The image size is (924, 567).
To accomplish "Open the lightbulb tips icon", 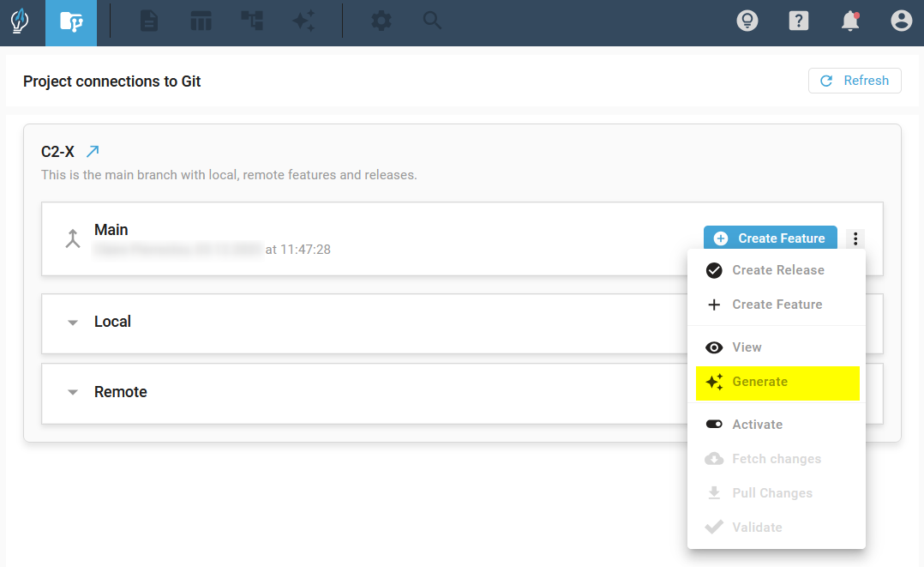I will [747, 21].
